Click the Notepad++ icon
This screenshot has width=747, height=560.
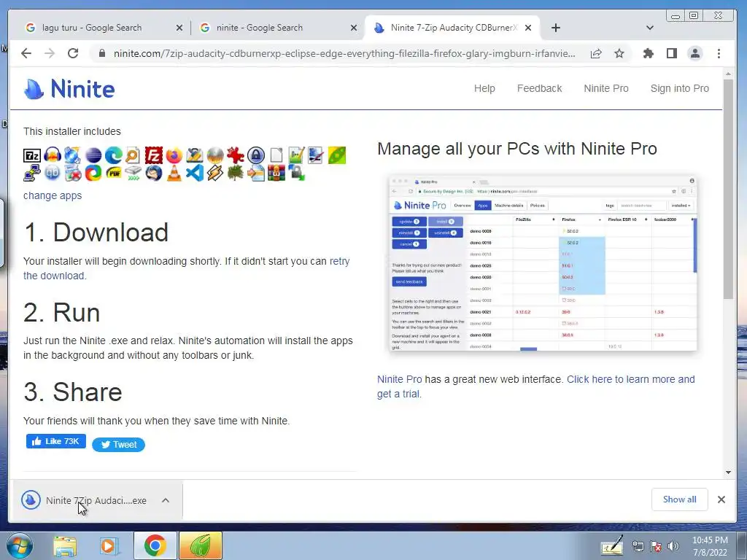point(296,155)
